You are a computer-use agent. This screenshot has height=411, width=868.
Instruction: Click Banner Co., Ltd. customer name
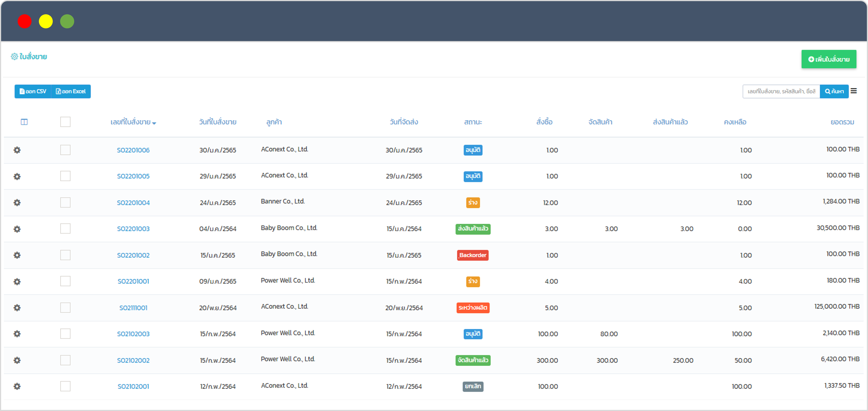click(x=282, y=201)
